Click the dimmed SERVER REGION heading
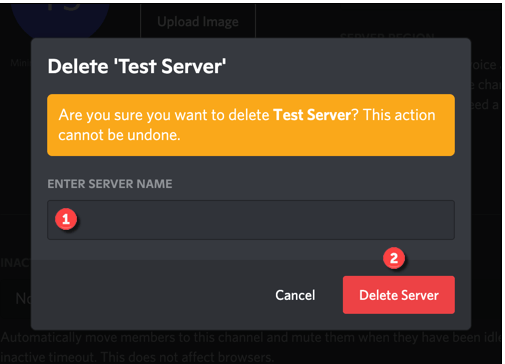 tap(387, 36)
